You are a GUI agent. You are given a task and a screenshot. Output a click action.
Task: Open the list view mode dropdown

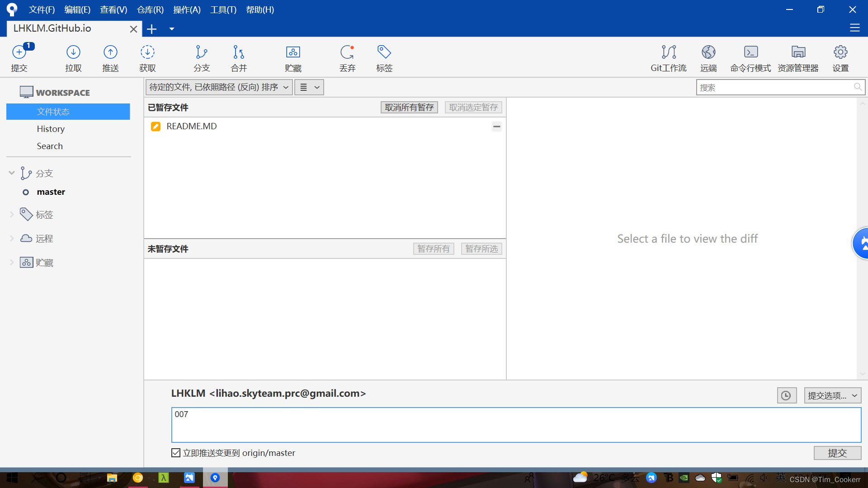(x=309, y=87)
